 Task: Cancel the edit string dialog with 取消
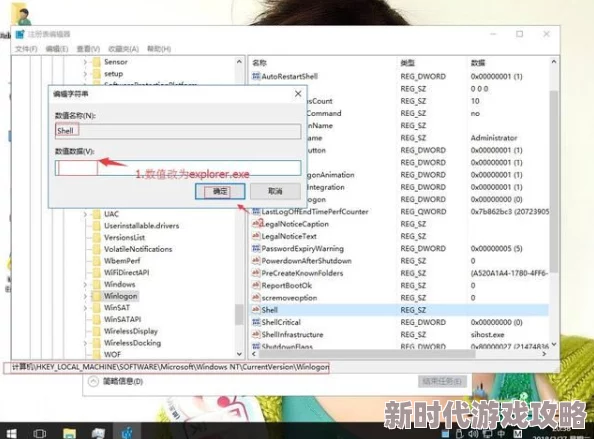coord(275,191)
